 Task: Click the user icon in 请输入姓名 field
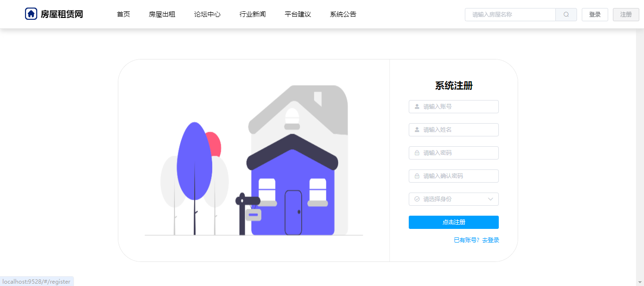tap(417, 130)
